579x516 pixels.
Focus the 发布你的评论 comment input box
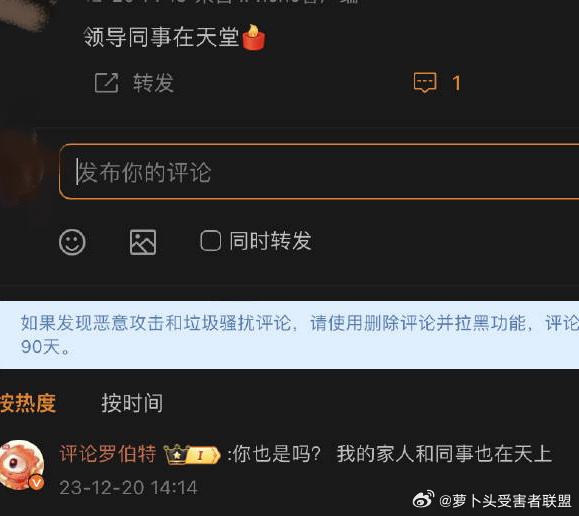(x=319, y=172)
